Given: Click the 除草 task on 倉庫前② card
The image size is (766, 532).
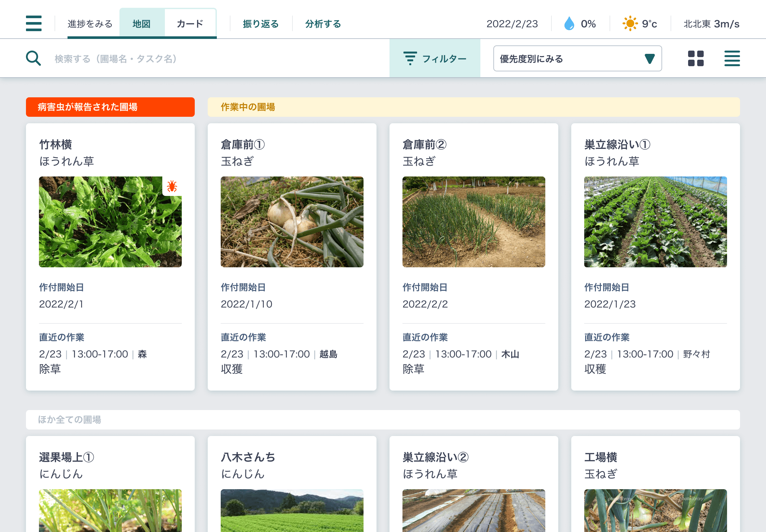Looking at the screenshot, I should click(x=414, y=369).
